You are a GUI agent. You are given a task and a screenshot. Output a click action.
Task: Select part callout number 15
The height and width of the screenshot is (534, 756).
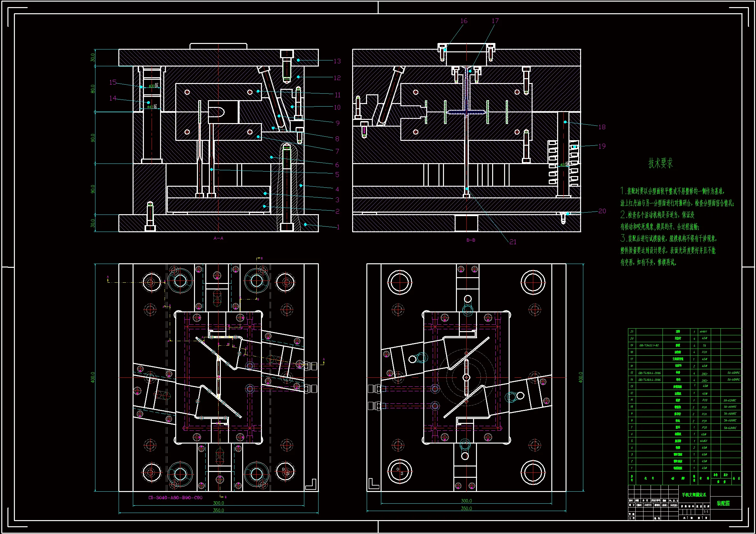point(113,82)
